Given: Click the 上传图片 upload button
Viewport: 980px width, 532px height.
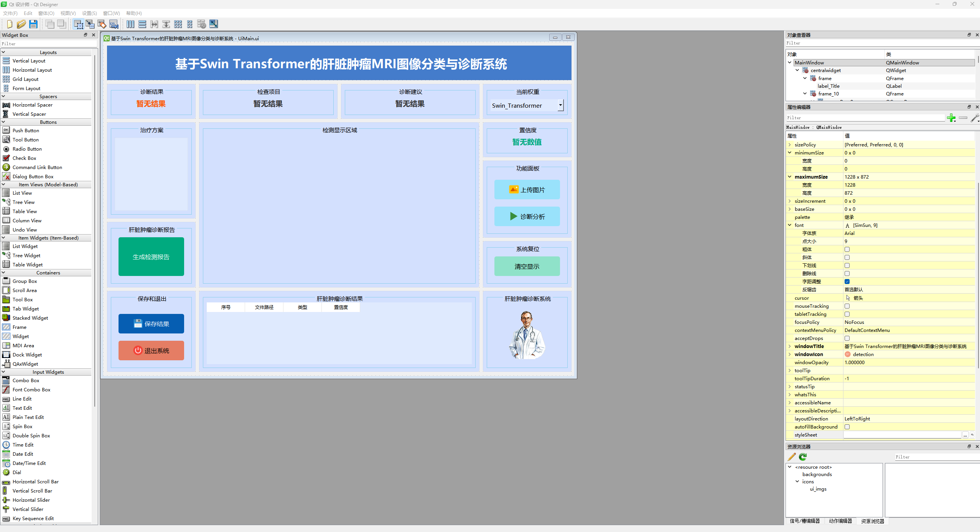Looking at the screenshot, I should click(x=527, y=190).
